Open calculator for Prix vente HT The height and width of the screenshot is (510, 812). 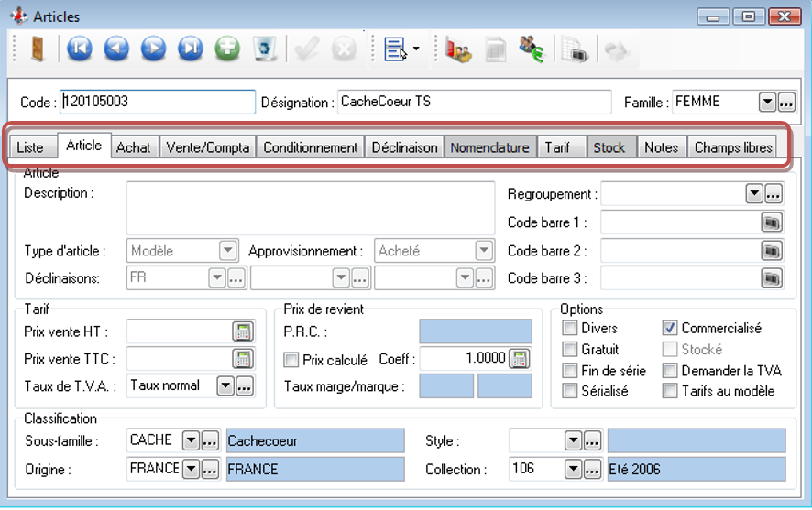coord(242,331)
